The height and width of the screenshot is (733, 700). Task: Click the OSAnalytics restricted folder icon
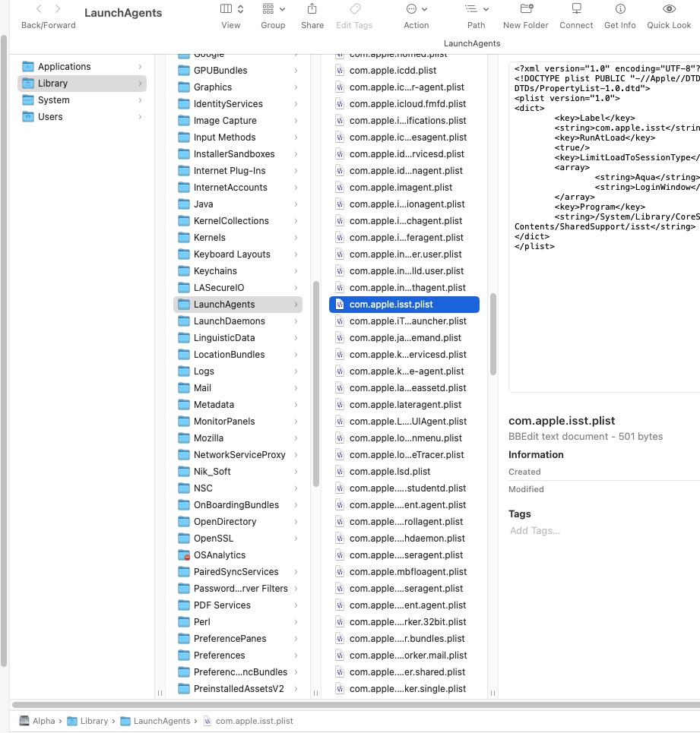184,555
